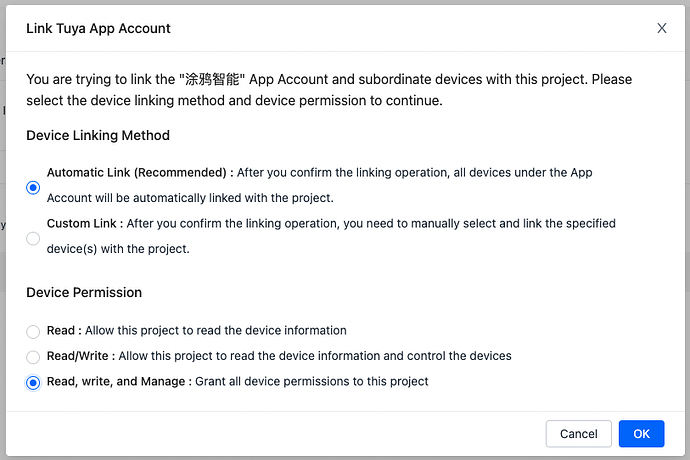Click 'Allow this project to read the device information'

coord(216,330)
